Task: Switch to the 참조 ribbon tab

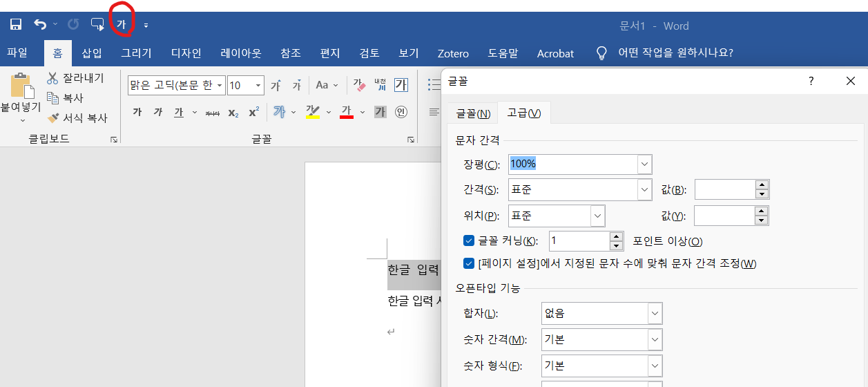Action: coord(291,53)
